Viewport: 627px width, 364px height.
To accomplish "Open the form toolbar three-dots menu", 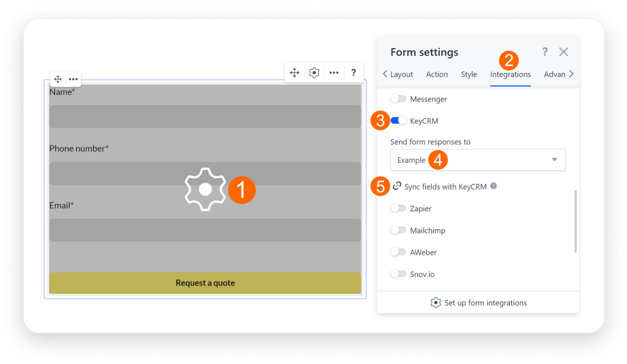I will coord(334,72).
